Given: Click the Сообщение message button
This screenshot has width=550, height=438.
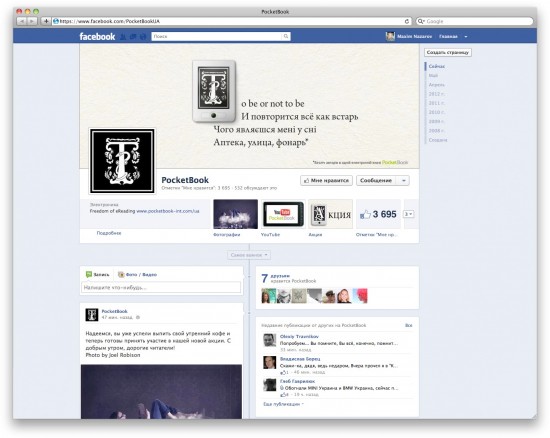Looking at the screenshot, I should click(x=376, y=181).
